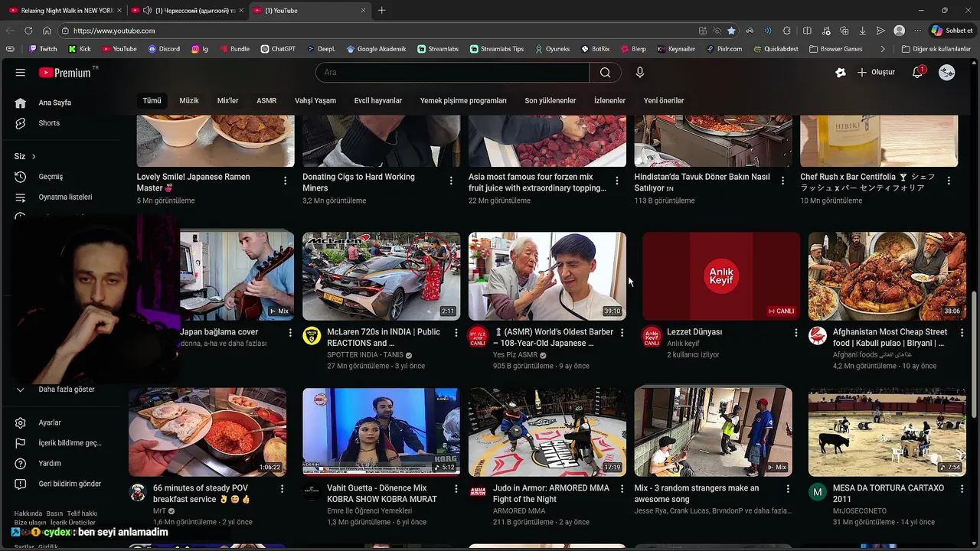Open options for Donating Cigs video
Viewport: 980px width, 551px height.
point(452,181)
